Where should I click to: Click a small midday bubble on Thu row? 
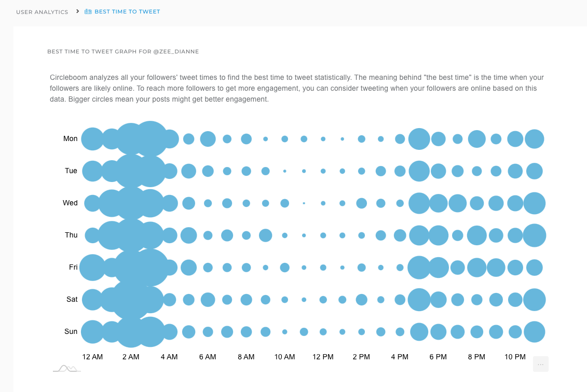pos(304,235)
